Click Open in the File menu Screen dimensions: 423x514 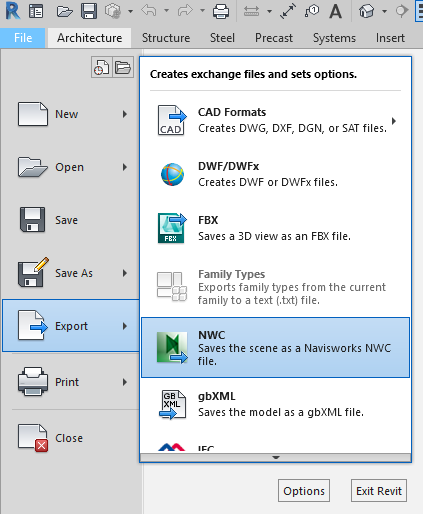click(71, 167)
